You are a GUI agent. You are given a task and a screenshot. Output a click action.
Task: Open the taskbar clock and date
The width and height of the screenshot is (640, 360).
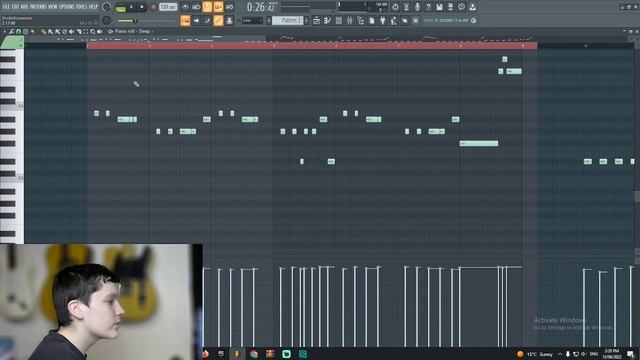611,354
